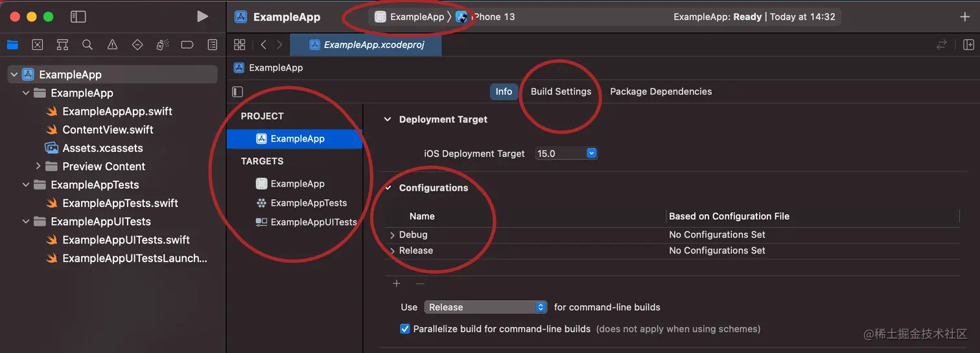Add an editor on the right

pyautogui.click(x=968, y=45)
